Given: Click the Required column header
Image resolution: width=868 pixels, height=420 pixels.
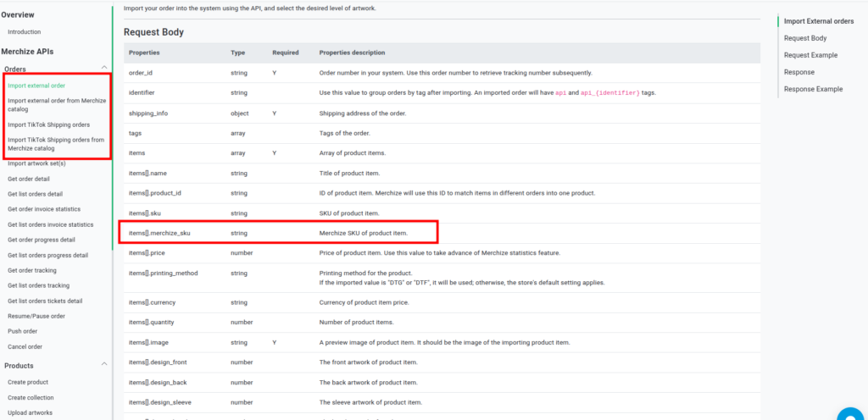Looking at the screenshot, I should (x=285, y=52).
